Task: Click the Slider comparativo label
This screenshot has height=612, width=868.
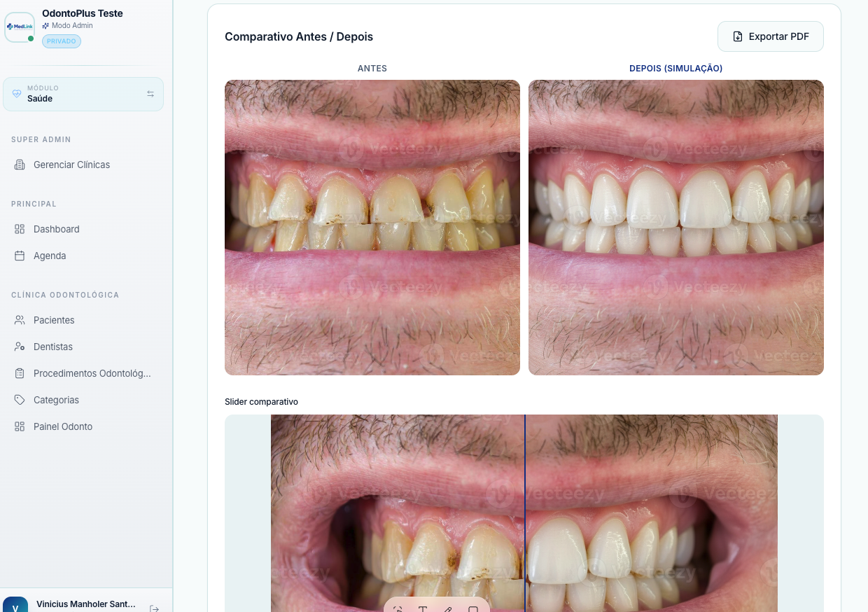Action: pyautogui.click(x=261, y=402)
